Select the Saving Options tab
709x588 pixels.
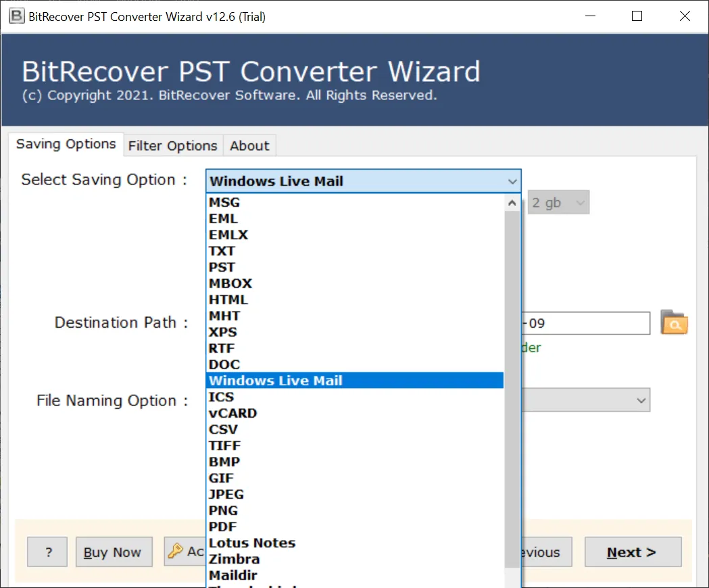pyautogui.click(x=66, y=144)
